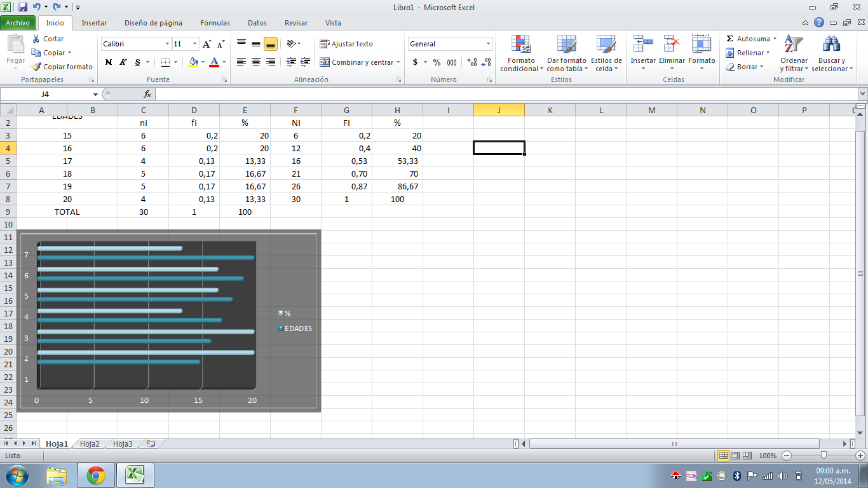Open the Fórmulas ribbon tab
Screen dimensions: 868x488
click(215, 23)
